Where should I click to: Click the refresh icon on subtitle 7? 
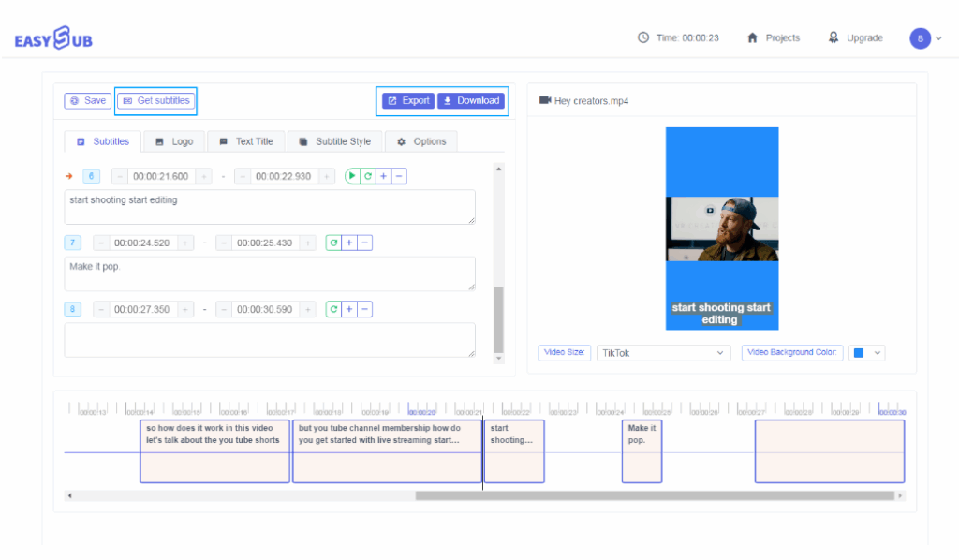click(x=333, y=243)
